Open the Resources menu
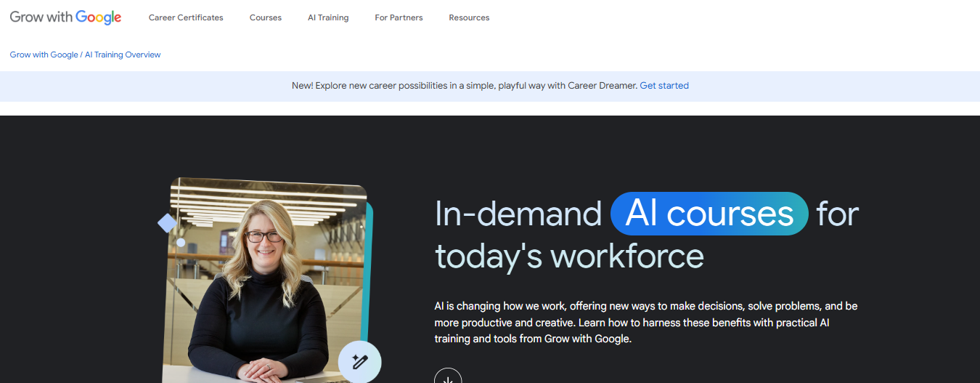 click(x=469, y=17)
